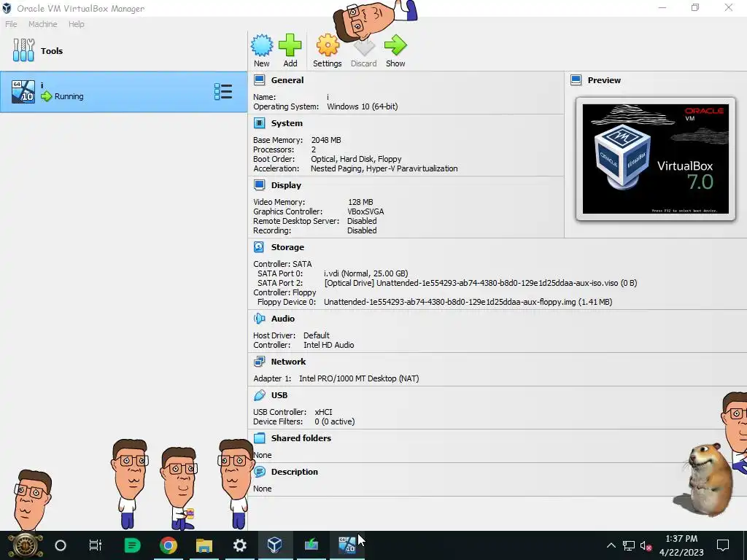Click the General section header

point(287,80)
